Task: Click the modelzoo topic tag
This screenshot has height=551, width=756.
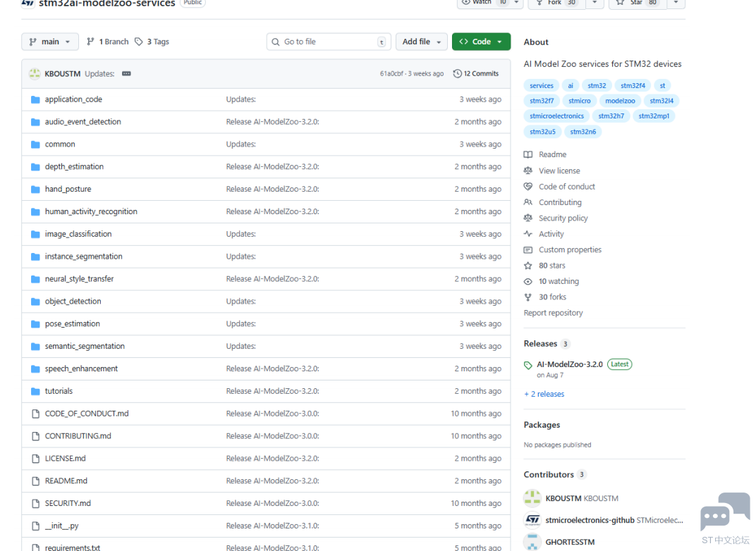Action: pos(620,101)
